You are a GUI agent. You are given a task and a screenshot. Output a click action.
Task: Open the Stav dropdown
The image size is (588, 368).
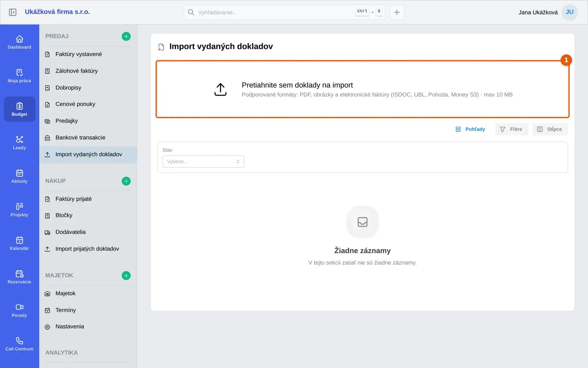click(x=203, y=162)
